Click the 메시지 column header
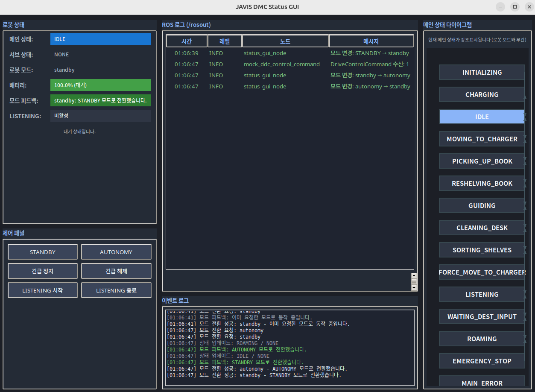Viewport: 535px width, 392px height. tap(371, 41)
